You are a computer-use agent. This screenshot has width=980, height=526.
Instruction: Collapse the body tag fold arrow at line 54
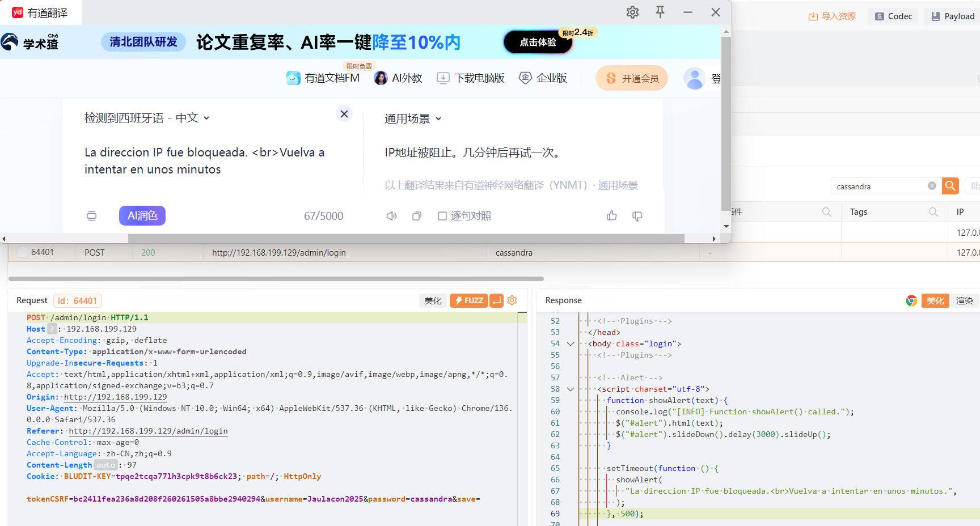pos(571,343)
